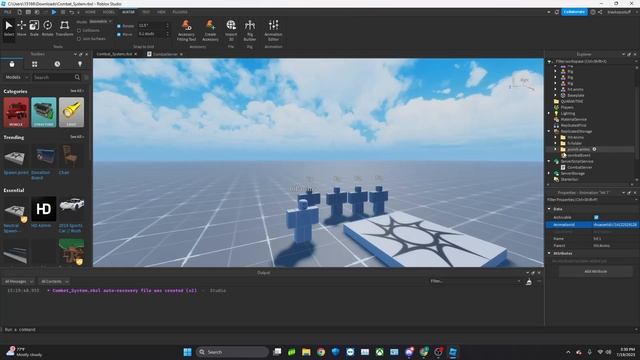Click See All next to Trending

point(76,137)
